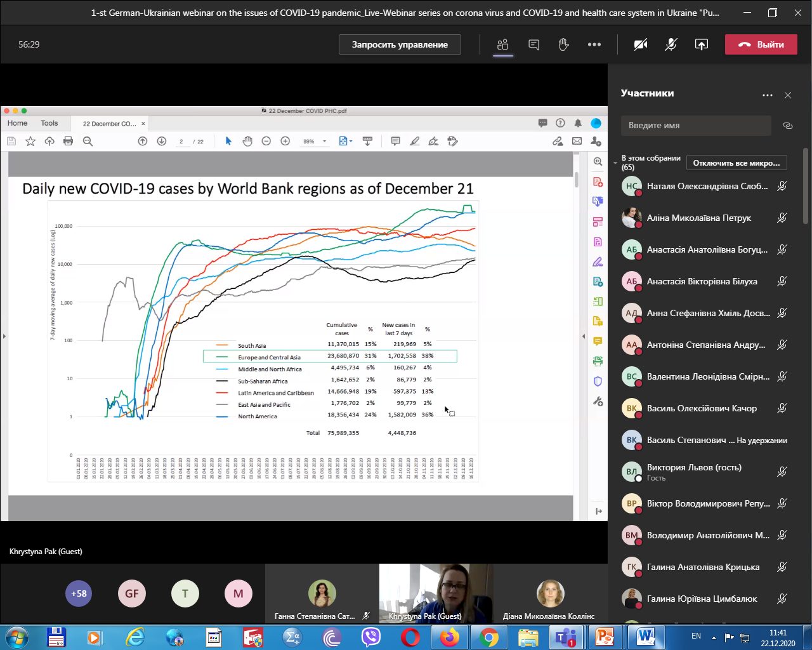Show participants panel icon in toolbar
This screenshot has width=812, height=650.
pyautogui.click(x=503, y=44)
